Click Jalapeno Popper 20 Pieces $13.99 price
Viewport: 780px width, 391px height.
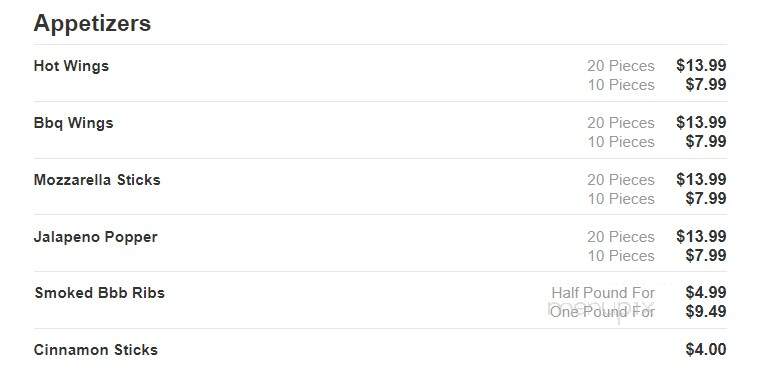point(701,236)
